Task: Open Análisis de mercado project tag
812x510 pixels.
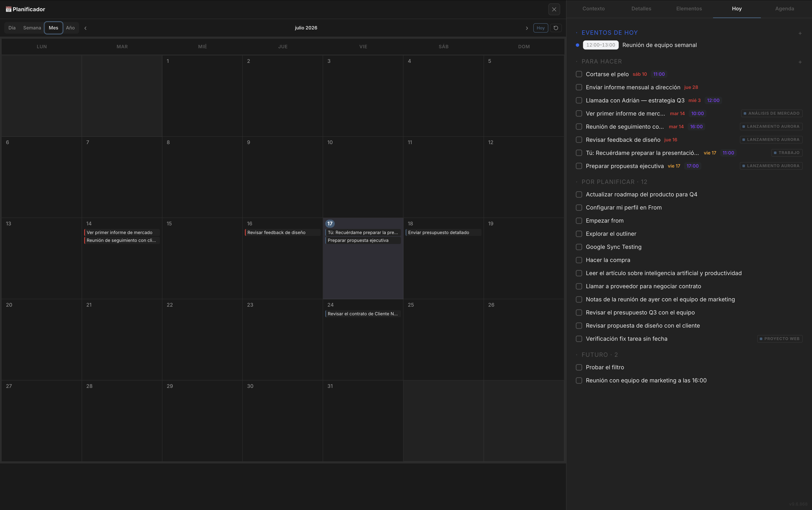Action: (772, 114)
